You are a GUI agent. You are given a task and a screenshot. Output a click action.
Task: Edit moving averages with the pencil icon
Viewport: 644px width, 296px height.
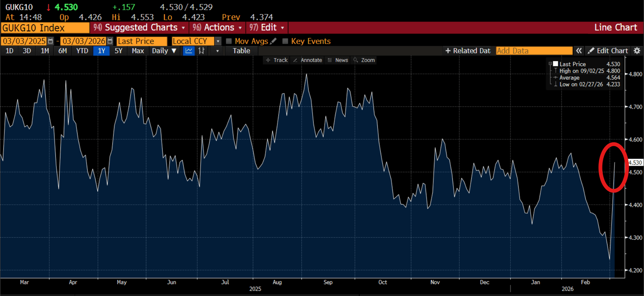tap(273, 41)
